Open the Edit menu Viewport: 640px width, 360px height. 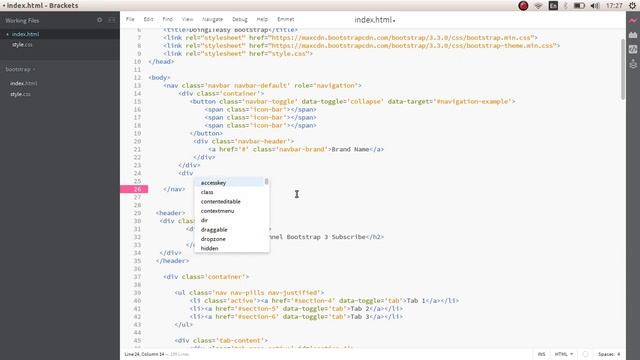(148, 19)
